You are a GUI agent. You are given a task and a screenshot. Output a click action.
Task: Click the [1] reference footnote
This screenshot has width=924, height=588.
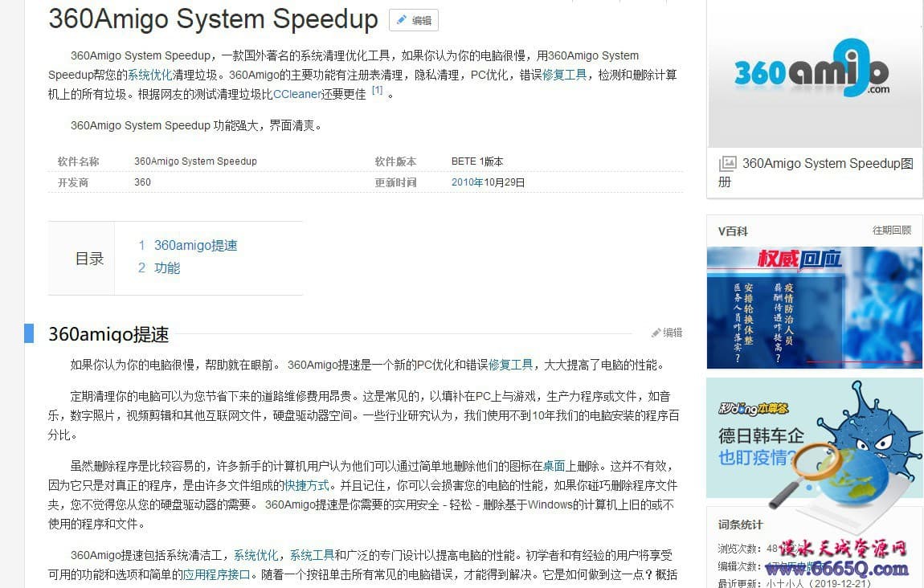377,91
